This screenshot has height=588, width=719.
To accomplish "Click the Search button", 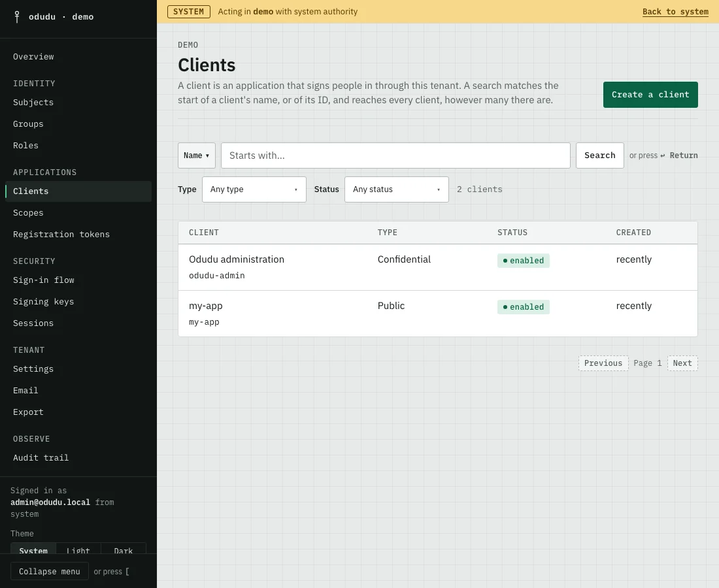I will 600,156.
